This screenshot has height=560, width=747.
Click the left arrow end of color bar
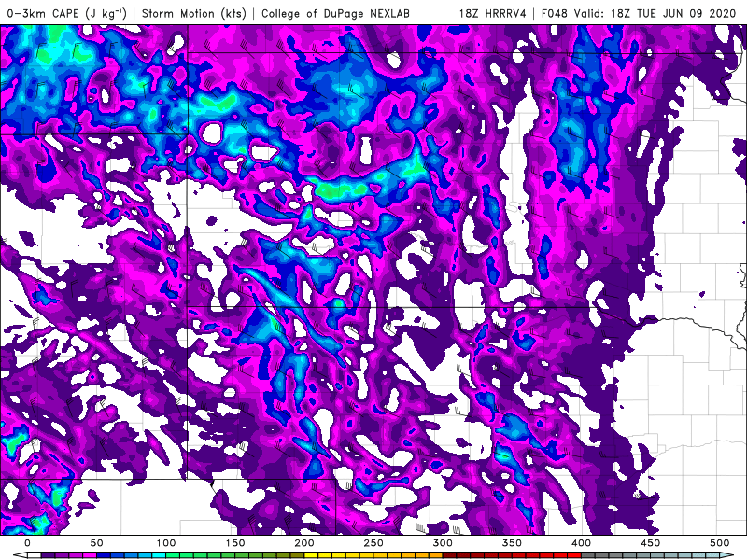20,555
